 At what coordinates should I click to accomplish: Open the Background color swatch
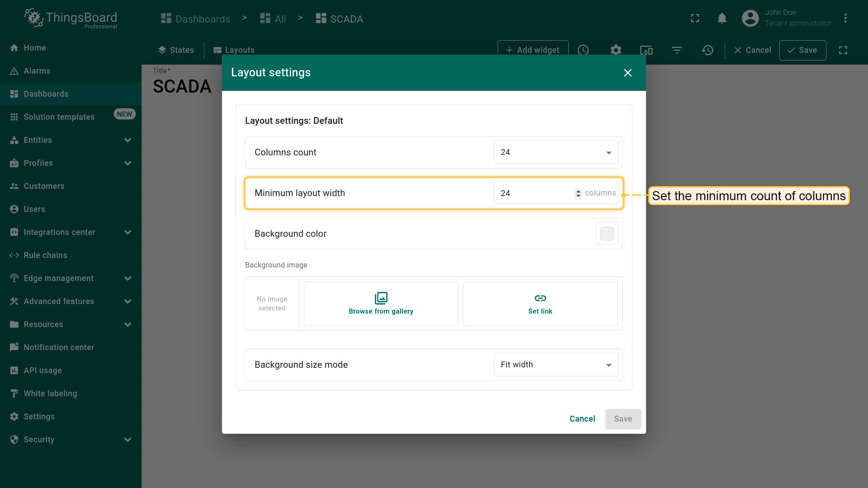tap(607, 234)
